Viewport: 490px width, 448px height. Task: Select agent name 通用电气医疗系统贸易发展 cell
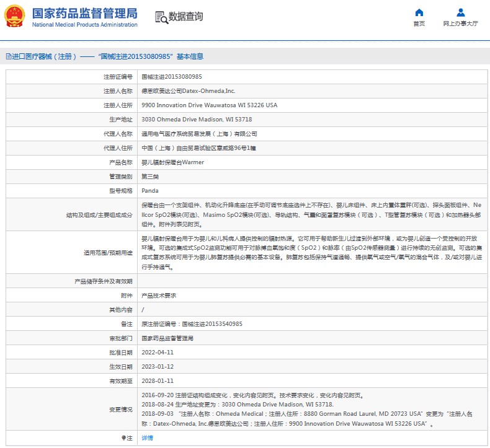[199, 134]
